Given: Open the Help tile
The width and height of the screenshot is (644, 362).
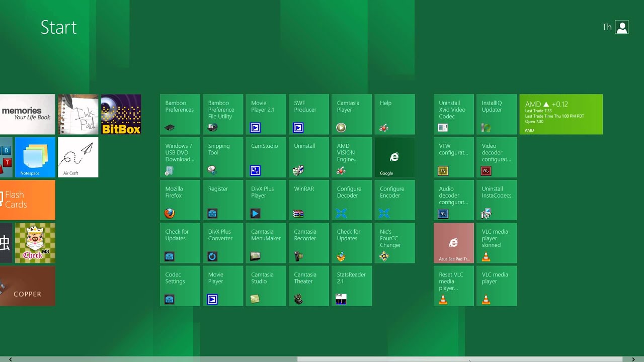Looking at the screenshot, I should [x=394, y=114].
